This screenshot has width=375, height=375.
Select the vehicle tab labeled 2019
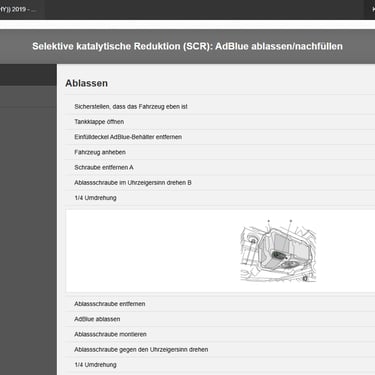22,9
